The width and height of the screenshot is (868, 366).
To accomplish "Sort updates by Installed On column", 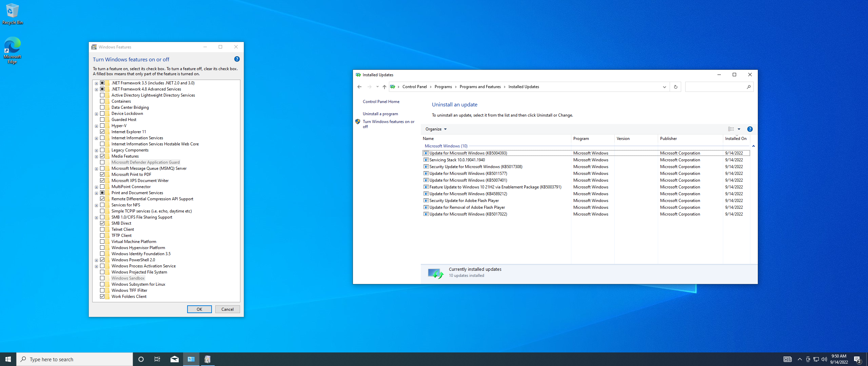I will pos(736,139).
